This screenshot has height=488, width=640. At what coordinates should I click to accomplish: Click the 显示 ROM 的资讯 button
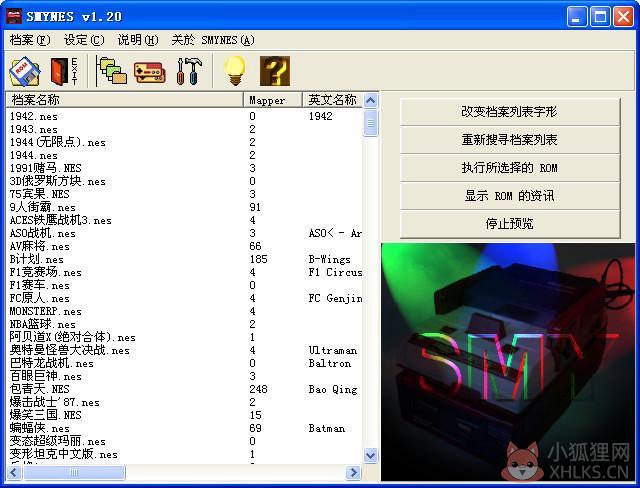pyautogui.click(x=509, y=196)
